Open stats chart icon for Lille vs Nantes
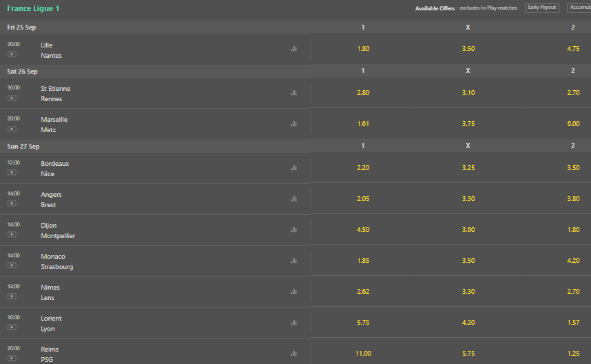The width and height of the screenshot is (591, 364). [294, 49]
